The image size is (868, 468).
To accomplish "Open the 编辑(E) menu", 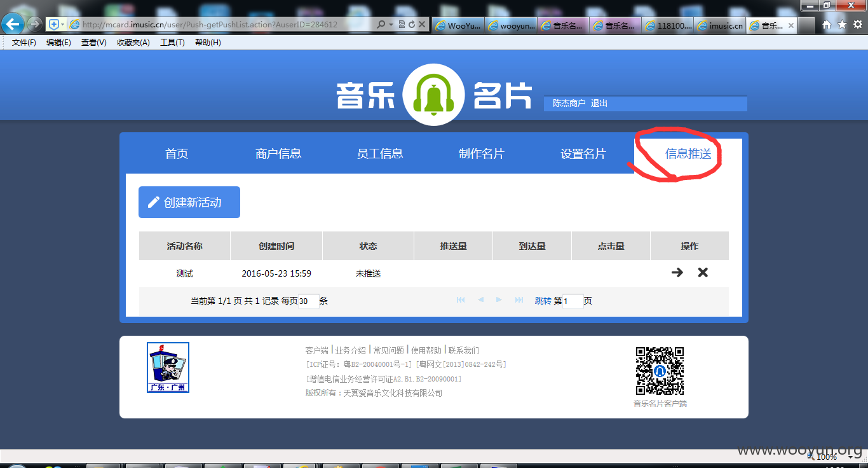I will pos(58,43).
